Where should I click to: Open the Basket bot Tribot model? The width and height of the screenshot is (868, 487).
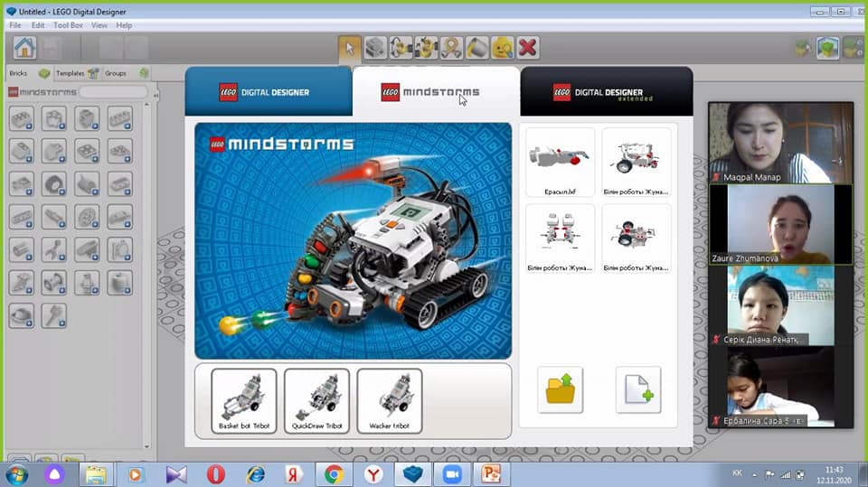pos(243,400)
